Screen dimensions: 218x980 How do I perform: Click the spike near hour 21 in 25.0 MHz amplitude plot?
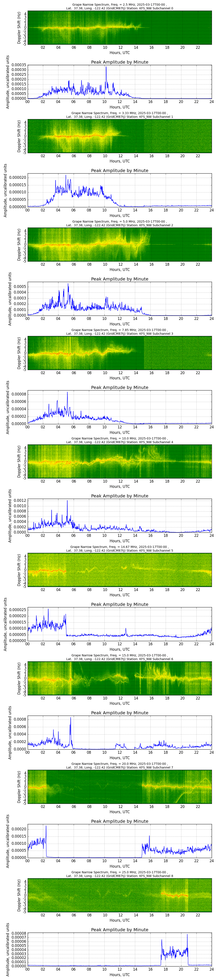187,935
